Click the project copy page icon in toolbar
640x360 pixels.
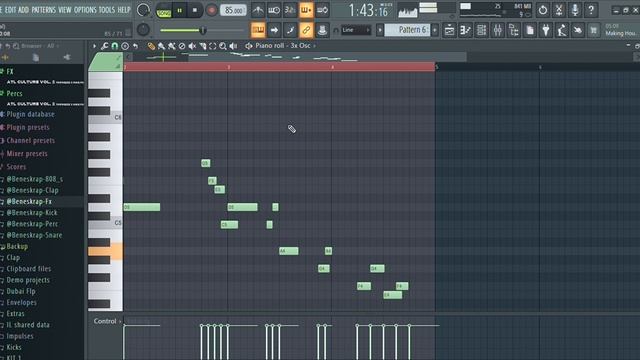530,30
